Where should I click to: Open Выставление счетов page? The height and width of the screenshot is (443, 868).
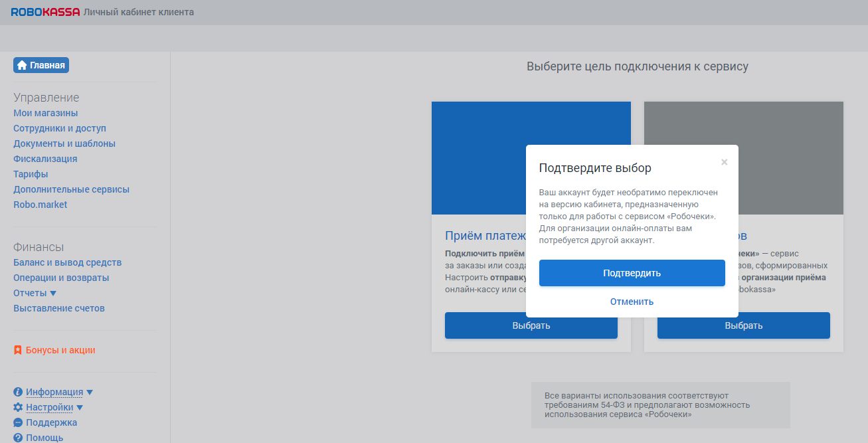tap(58, 308)
